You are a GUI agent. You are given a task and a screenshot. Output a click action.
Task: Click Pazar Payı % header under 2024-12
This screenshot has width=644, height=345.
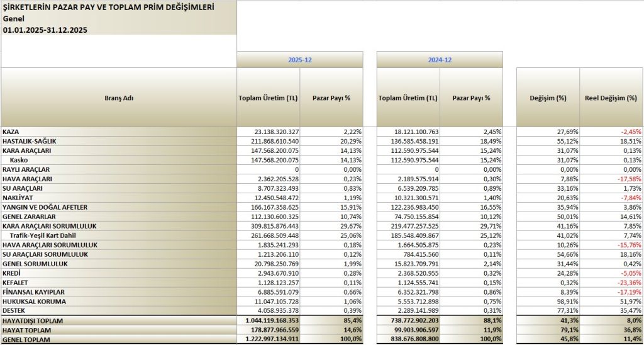[x=471, y=98]
